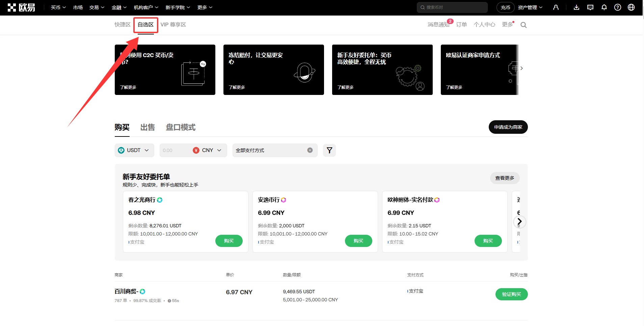Clear the payment method filter
This screenshot has height=326, width=644.
click(310, 150)
